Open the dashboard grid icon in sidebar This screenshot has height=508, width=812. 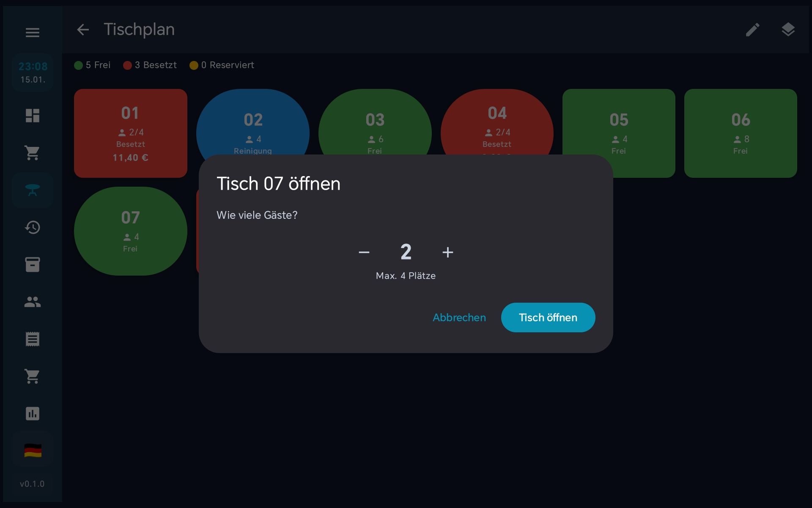point(33,116)
